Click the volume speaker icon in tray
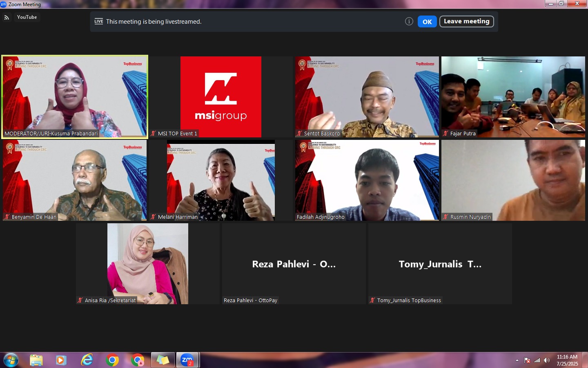The image size is (588, 368). coord(547,360)
